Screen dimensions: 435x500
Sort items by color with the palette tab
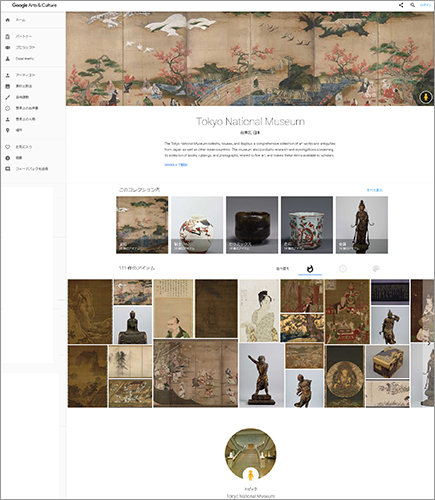(x=376, y=269)
